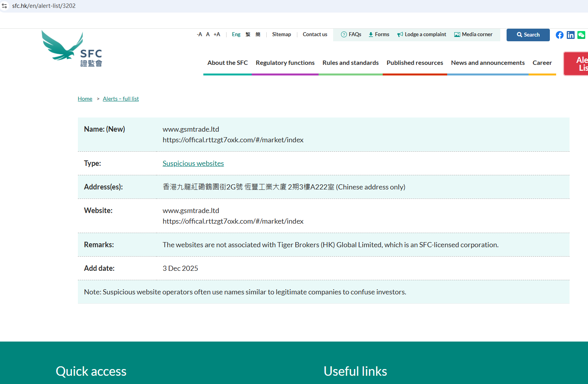Decrease font size with -A
588x384 pixels.
click(x=199, y=35)
